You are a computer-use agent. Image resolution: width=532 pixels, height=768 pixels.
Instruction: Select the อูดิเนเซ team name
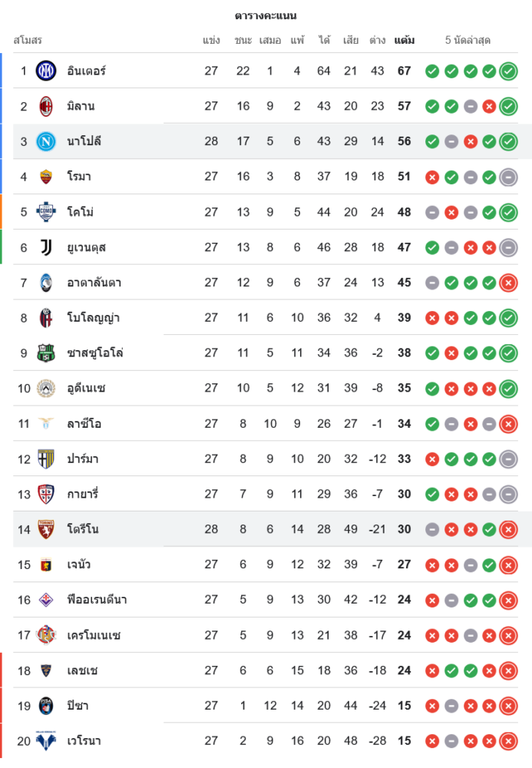[86, 389]
